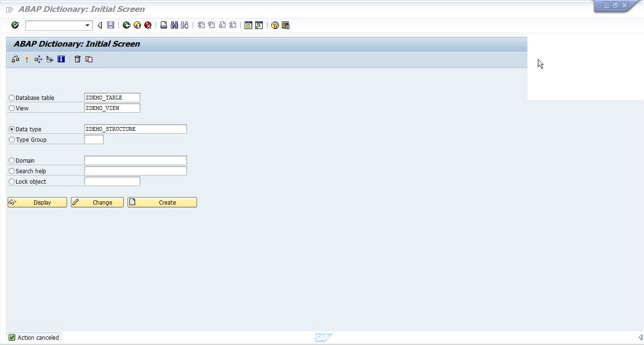Select the Domain radio button
The width and height of the screenshot is (644, 345).
click(11, 160)
